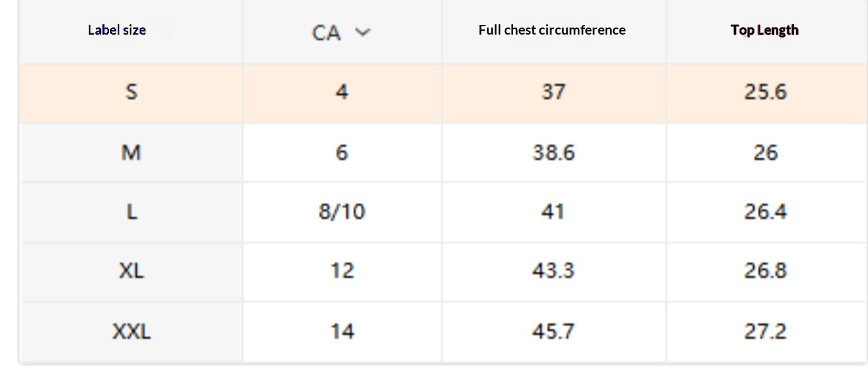Click the CA size 4 cell
The width and height of the screenshot is (868, 376).
(341, 92)
